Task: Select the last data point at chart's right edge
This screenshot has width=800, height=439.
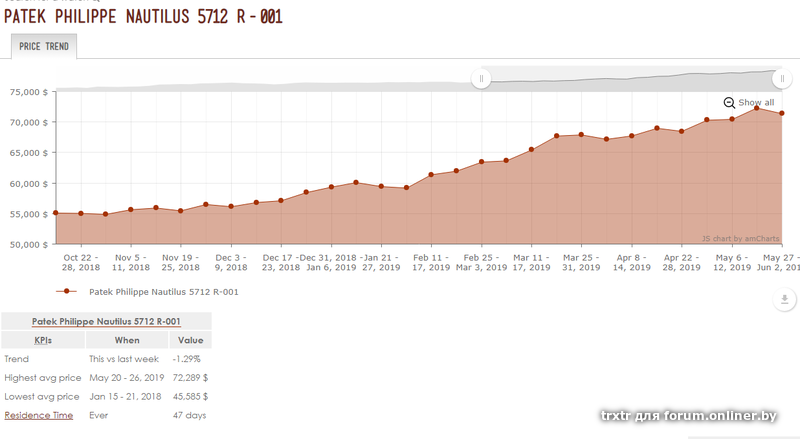Action: click(782, 113)
